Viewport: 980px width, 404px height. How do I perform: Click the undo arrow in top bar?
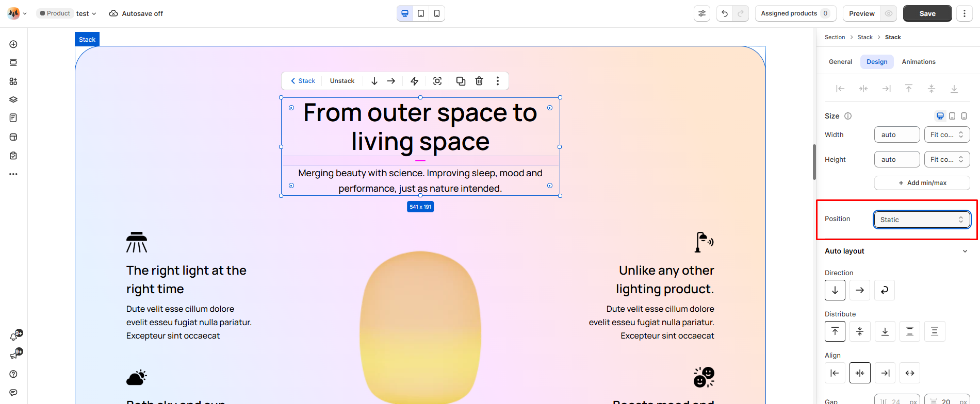[x=725, y=13]
